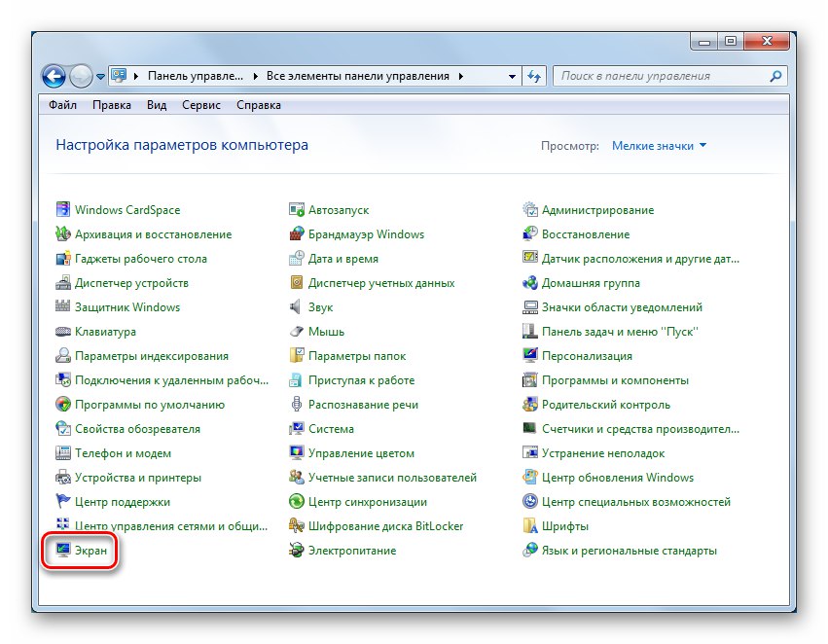Open the Язык и региональные стандарты link
The image size is (828, 644).
tap(630, 551)
